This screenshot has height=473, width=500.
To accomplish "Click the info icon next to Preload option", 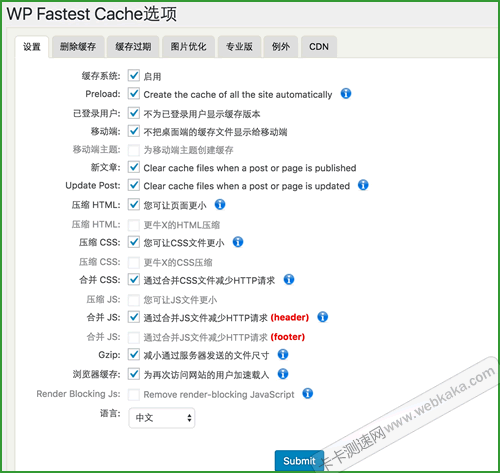I will click(346, 94).
